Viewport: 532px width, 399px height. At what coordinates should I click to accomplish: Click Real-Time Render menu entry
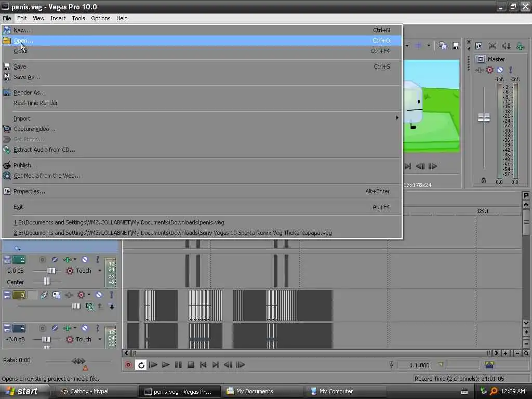(202, 103)
